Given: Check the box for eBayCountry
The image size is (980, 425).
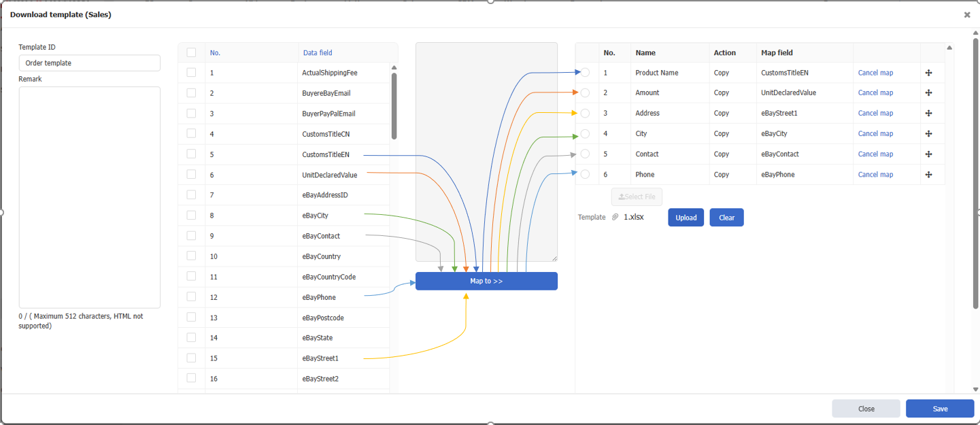Looking at the screenshot, I should tap(191, 256).
